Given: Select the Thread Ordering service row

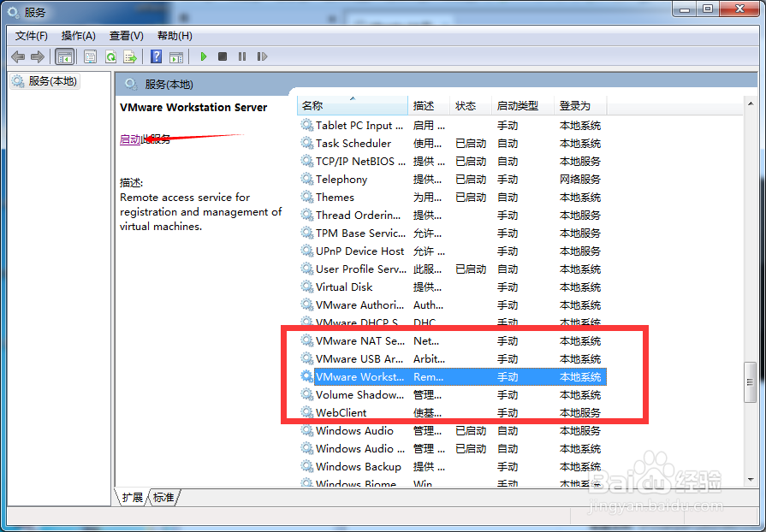Looking at the screenshot, I should click(x=453, y=216).
